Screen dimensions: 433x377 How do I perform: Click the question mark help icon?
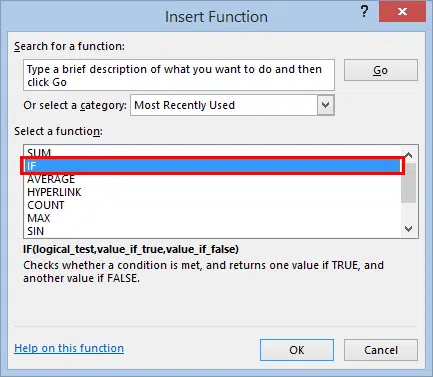[364, 12]
